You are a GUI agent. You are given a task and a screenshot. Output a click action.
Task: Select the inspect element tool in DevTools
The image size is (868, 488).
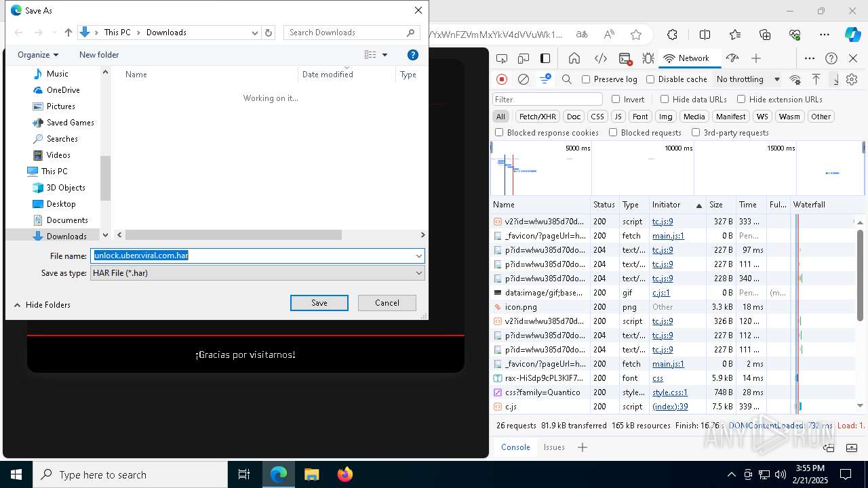(502, 58)
